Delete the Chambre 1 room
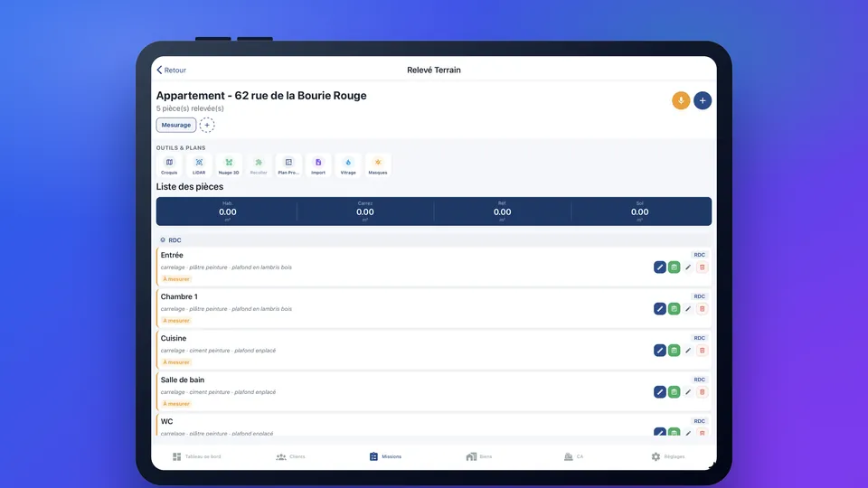The height and width of the screenshot is (488, 868). [702, 309]
